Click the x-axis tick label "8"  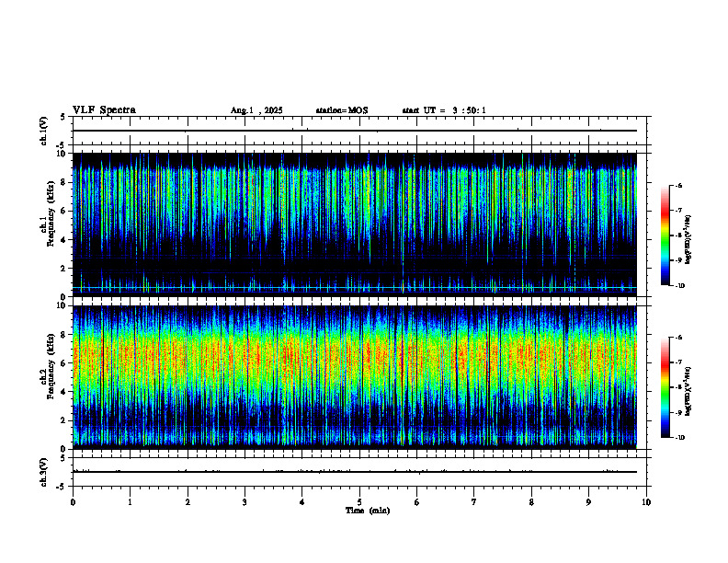point(531,502)
